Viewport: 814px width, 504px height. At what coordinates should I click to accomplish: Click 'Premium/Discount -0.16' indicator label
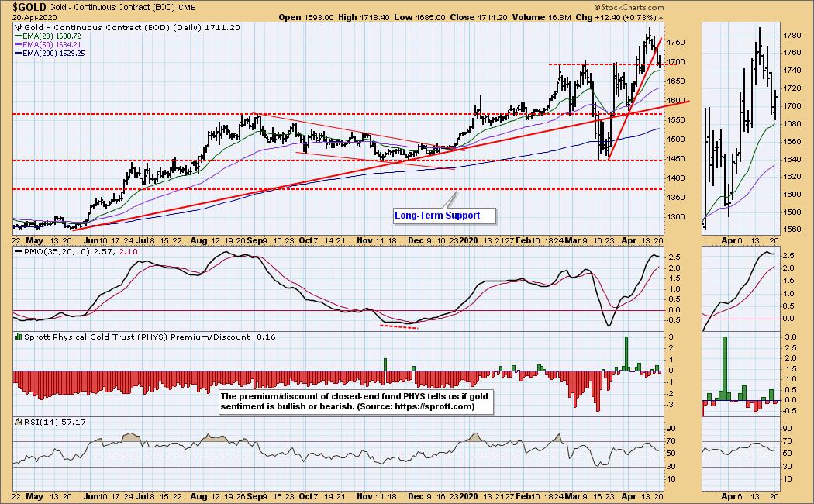click(x=223, y=337)
